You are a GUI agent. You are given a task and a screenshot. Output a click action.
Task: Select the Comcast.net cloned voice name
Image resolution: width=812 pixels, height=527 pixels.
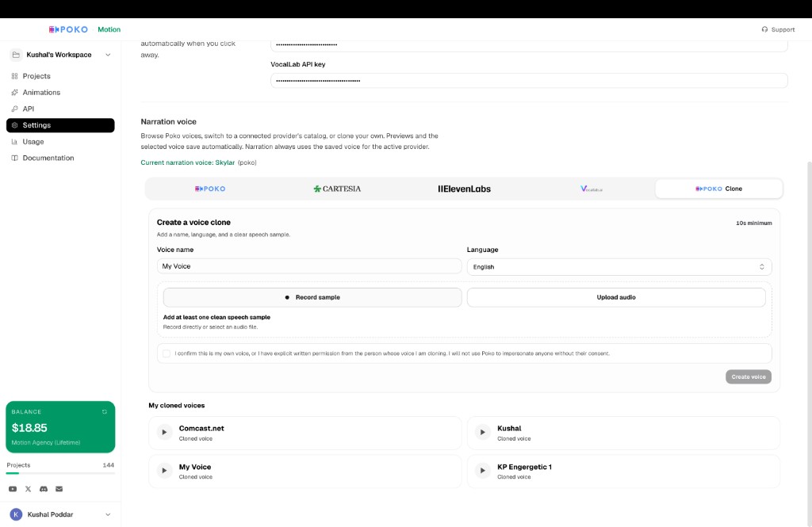pyautogui.click(x=201, y=429)
